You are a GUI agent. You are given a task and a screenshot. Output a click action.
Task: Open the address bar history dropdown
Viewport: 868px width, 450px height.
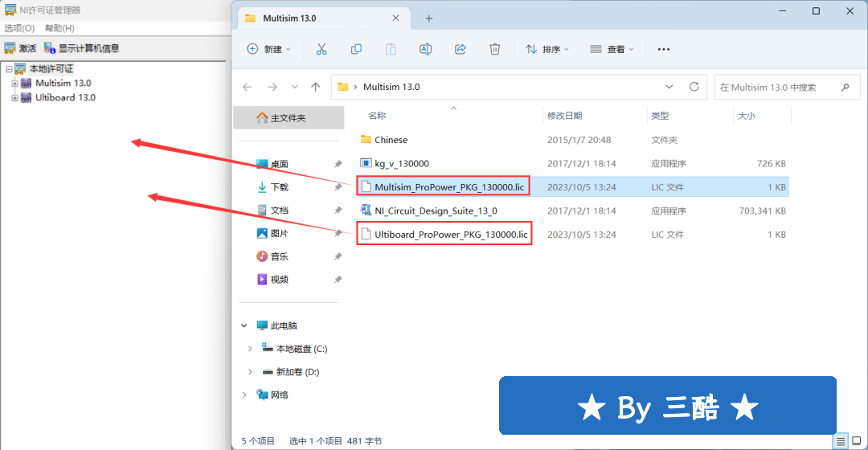click(669, 87)
